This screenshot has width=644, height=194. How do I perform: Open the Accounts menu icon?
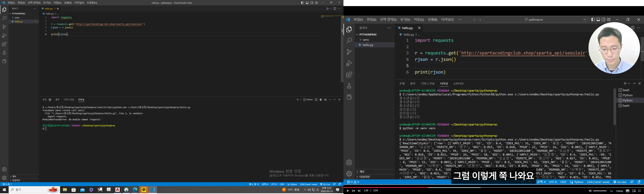4,169
